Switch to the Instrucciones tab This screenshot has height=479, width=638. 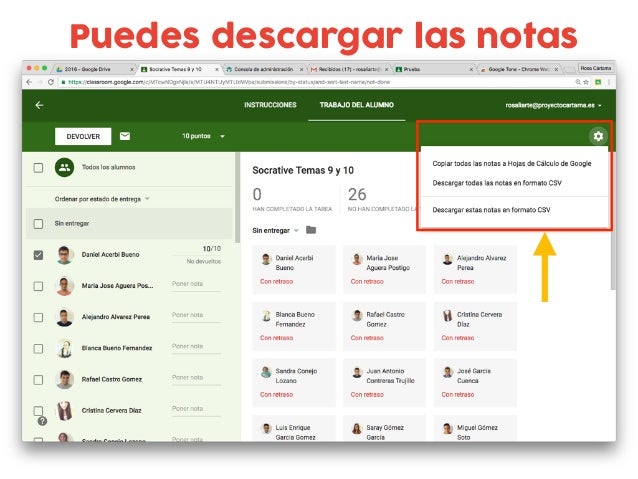270,105
